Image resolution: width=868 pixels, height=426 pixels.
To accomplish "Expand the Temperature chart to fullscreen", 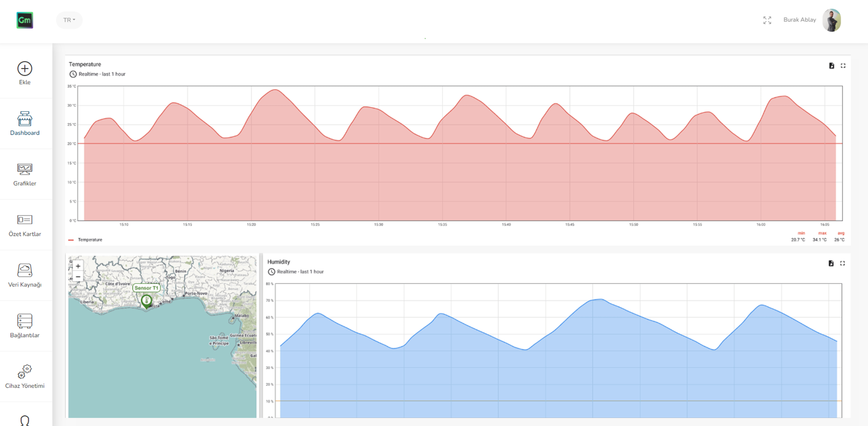I will (843, 66).
